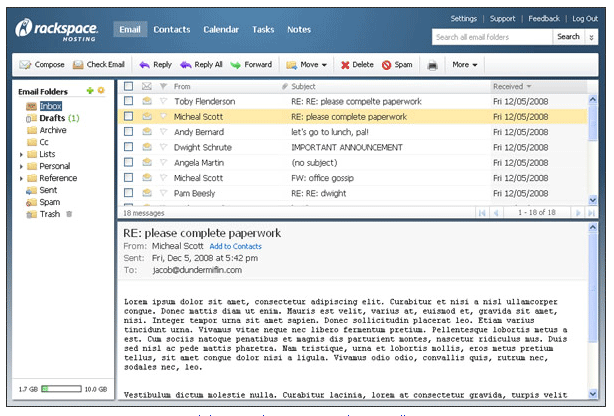Click the Reply All icon
This screenshot has width=614, height=416.
[185, 65]
